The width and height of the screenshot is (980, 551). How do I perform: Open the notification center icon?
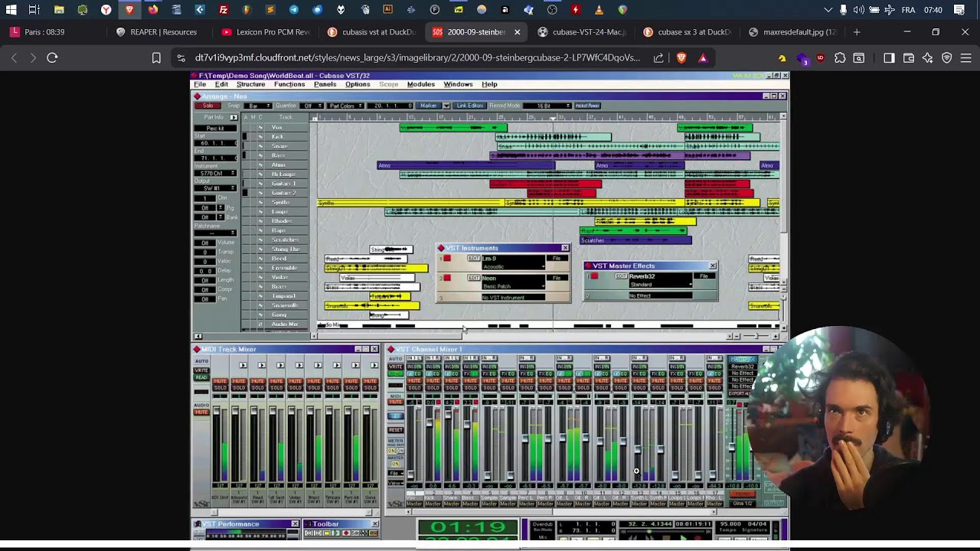point(959,10)
